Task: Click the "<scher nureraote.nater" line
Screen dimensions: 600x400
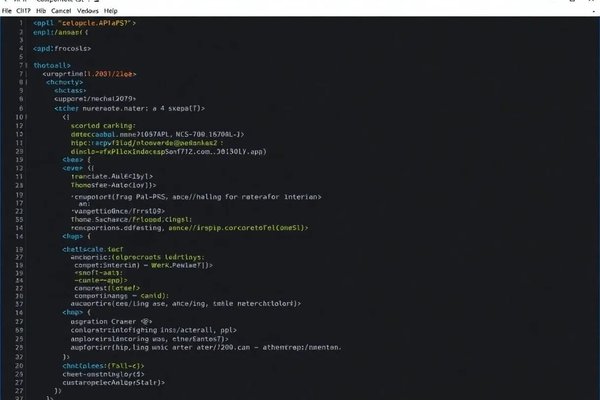Action: [129, 109]
